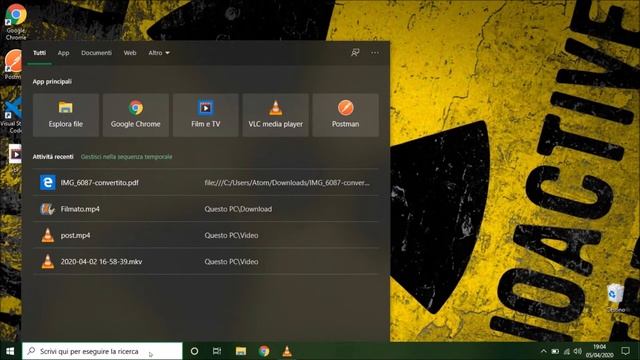Viewport: 640px width, 360px height.
Task: Select the Postman desktop shortcut
Action: tap(13, 64)
